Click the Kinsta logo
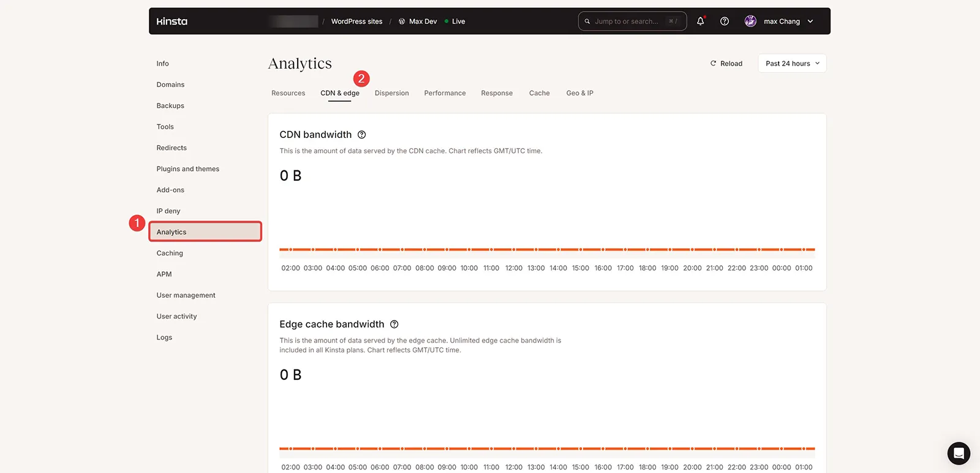This screenshot has width=980, height=473. pyautogui.click(x=172, y=21)
